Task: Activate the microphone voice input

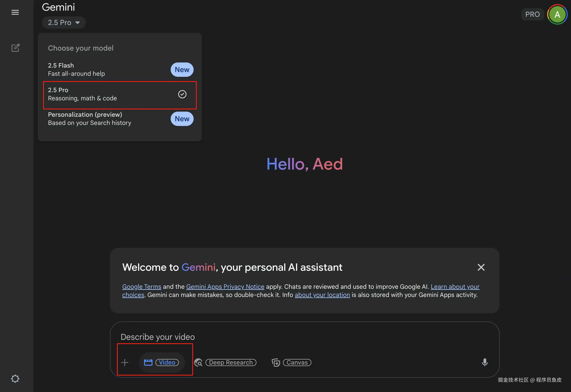Action: point(484,362)
